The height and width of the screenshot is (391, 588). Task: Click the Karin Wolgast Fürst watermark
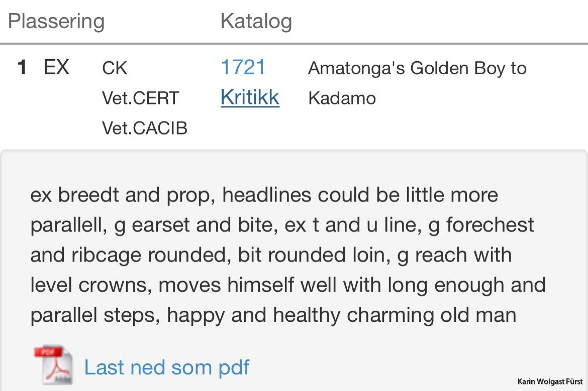(550, 382)
